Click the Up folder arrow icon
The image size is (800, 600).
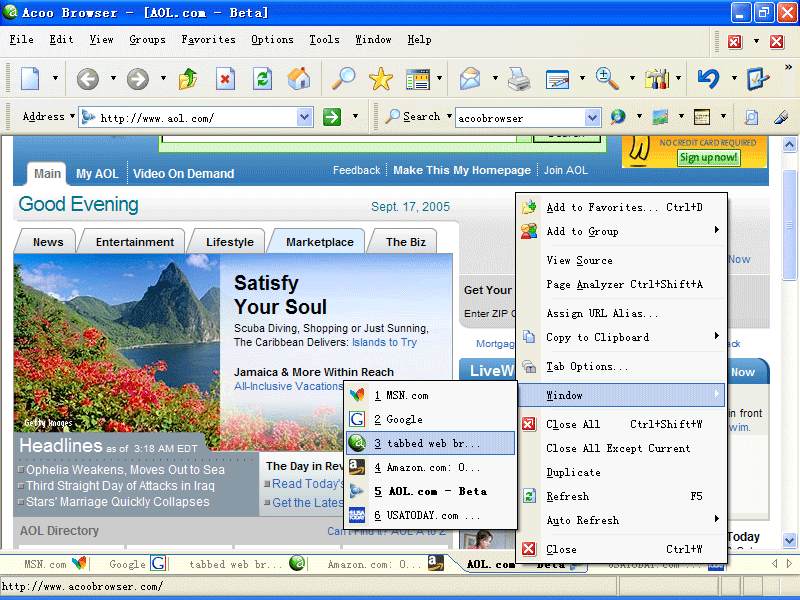[x=188, y=79]
